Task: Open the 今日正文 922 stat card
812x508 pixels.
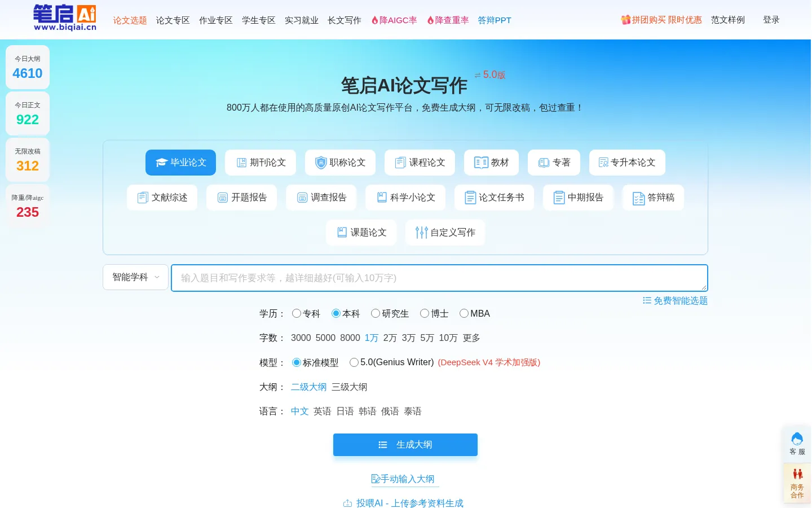Action: tap(28, 113)
